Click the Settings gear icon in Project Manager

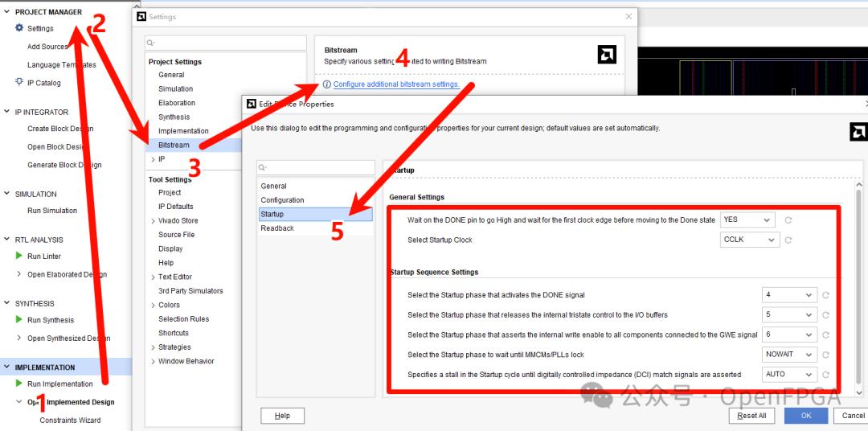19,28
